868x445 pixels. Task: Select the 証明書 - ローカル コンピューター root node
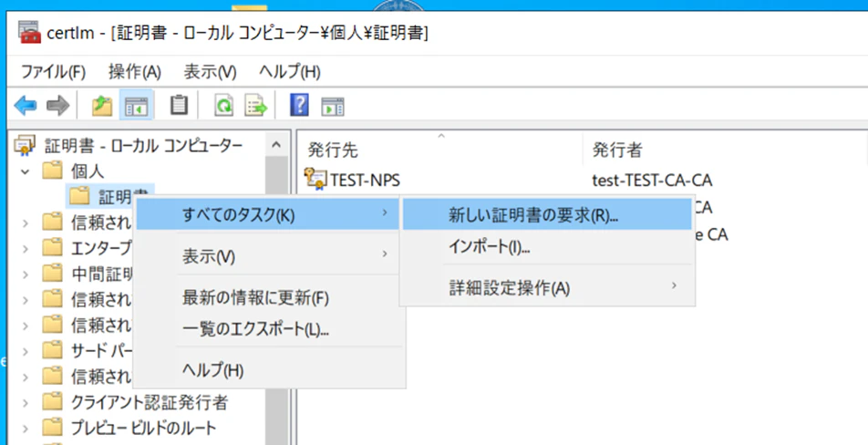143,146
